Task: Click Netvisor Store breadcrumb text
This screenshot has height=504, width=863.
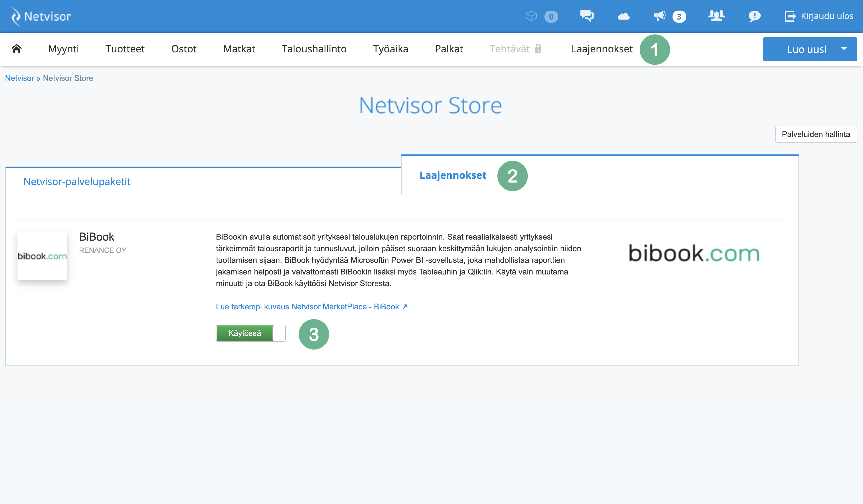Action: pyautogui.click(x=68, y=78)
